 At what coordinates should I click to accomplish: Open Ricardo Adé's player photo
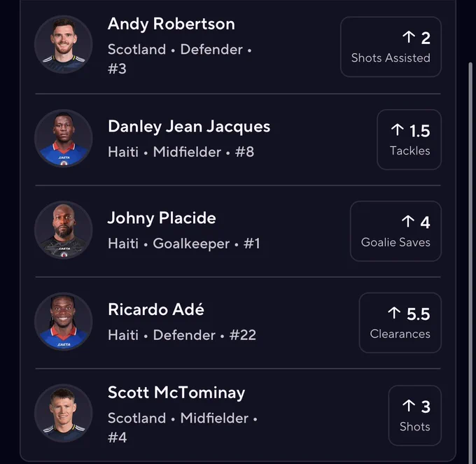pos(64,322)
